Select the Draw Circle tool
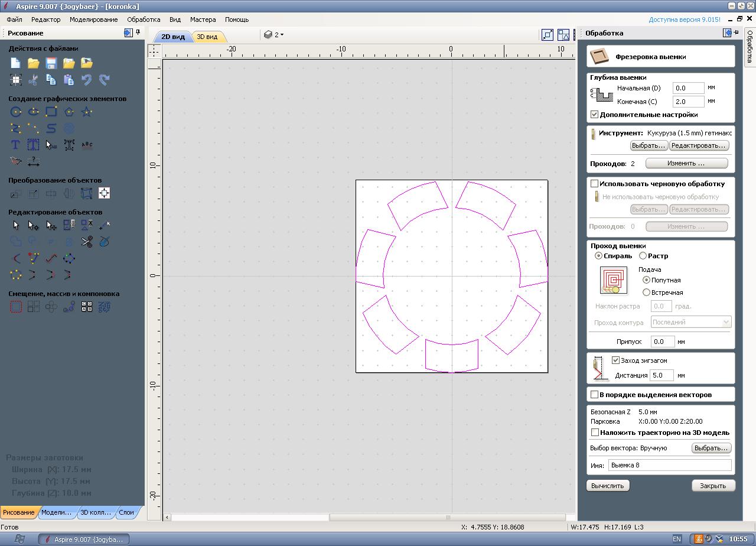The image size is (756, 546). [x=16, y=112]
